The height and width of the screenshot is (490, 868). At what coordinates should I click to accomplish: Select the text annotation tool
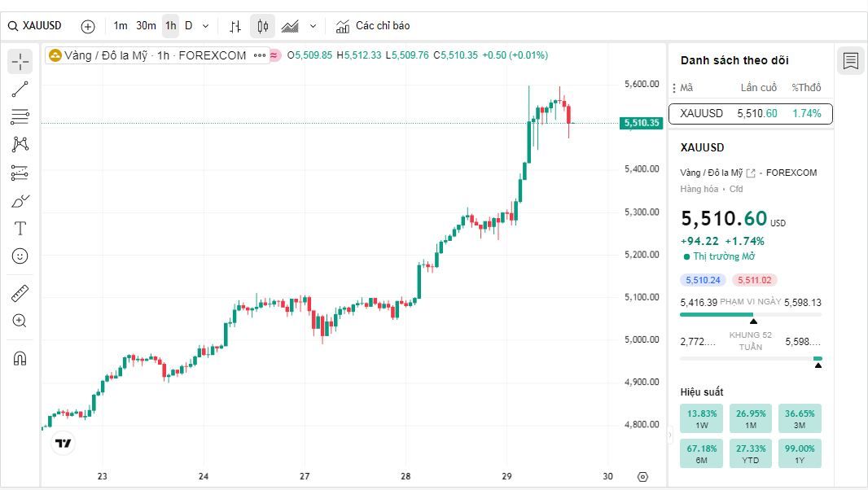click(20, 228)
